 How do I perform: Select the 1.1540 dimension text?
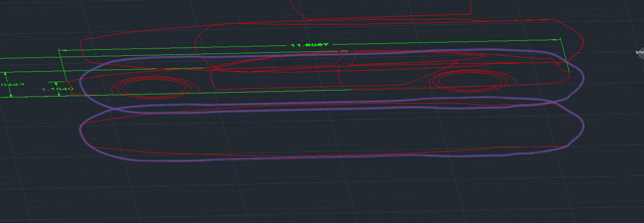tap(57, 89)
